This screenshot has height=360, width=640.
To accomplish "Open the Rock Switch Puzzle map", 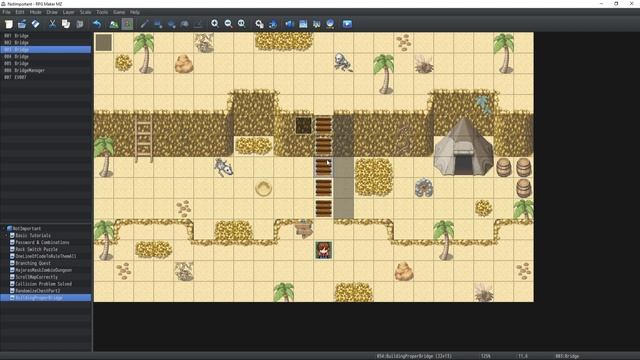I will click(x=36, y=249).
